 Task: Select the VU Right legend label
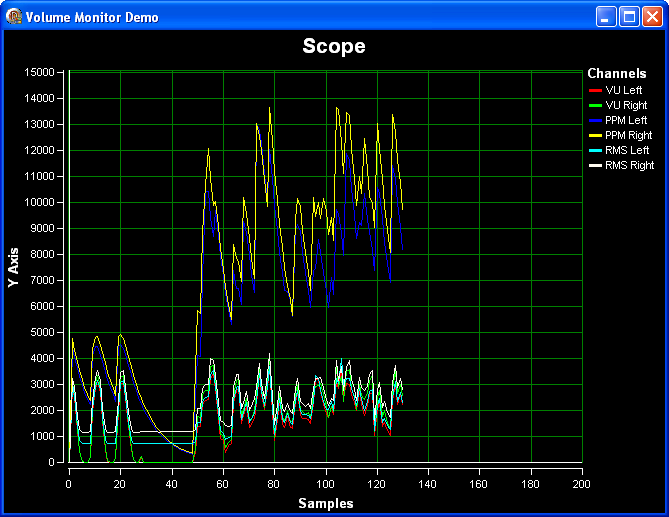[x=627, y=105]
